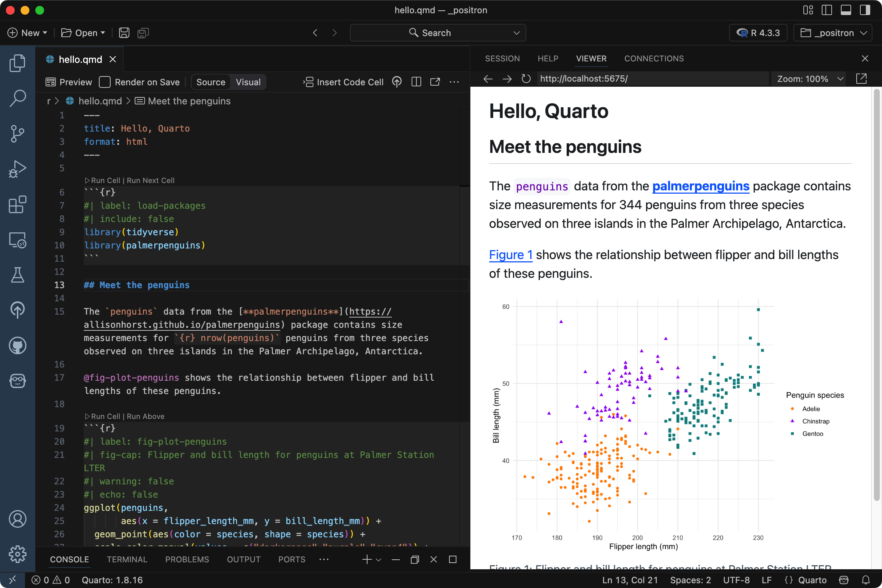
Task: Open the Search view in the activity bar
Action: pos(17,98)
